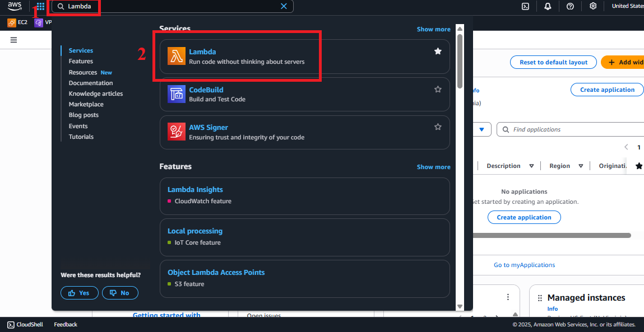Toggle the hamburger navigation menu
The image size is (644, 332).
pos(13,40)
